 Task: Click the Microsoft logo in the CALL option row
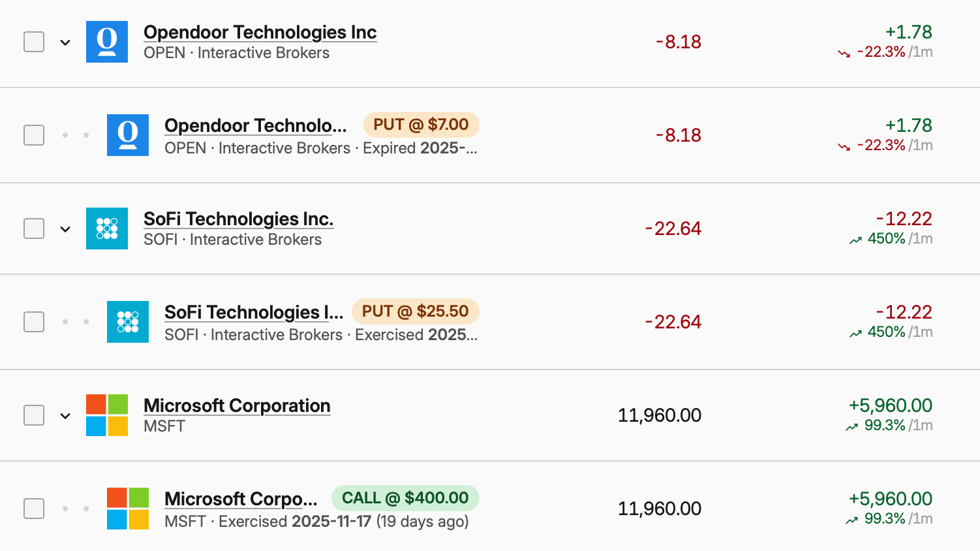[128, 509]
